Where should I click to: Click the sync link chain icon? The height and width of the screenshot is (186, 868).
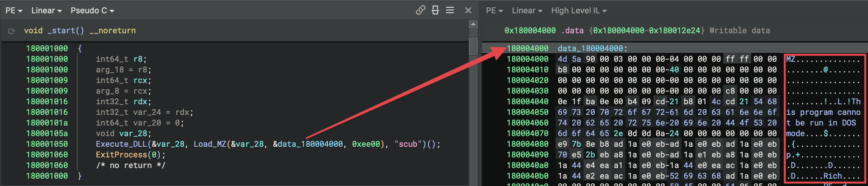(x=420, y=10)
